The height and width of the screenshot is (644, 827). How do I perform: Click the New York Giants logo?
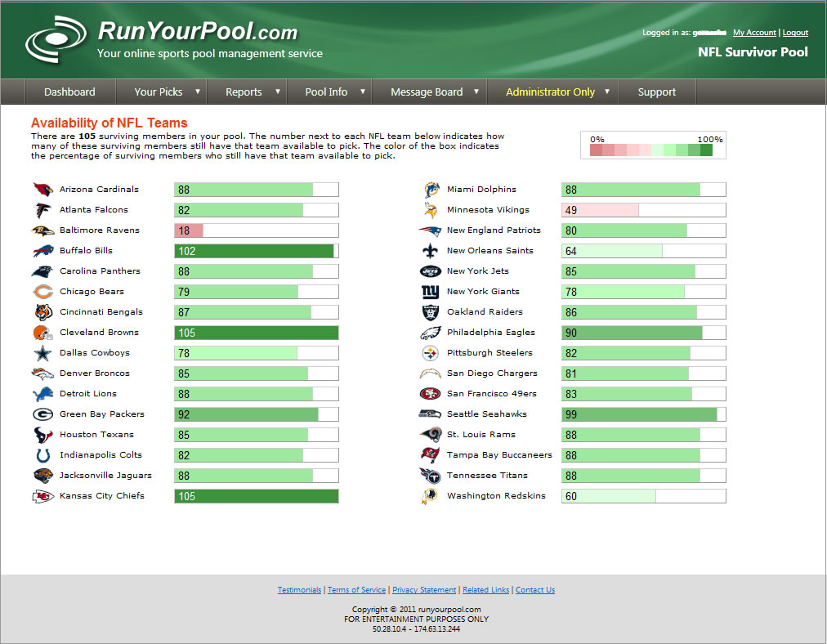[430, 292]
